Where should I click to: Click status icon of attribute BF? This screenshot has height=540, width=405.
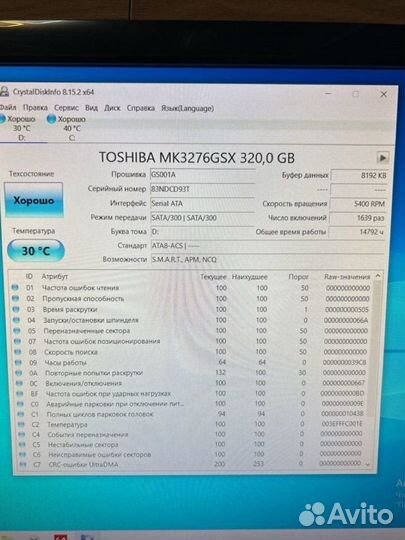tap(20, 394)
